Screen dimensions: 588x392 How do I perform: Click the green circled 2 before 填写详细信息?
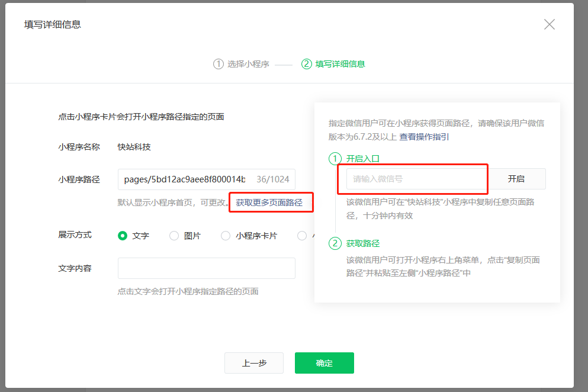[x=306, y=64]
